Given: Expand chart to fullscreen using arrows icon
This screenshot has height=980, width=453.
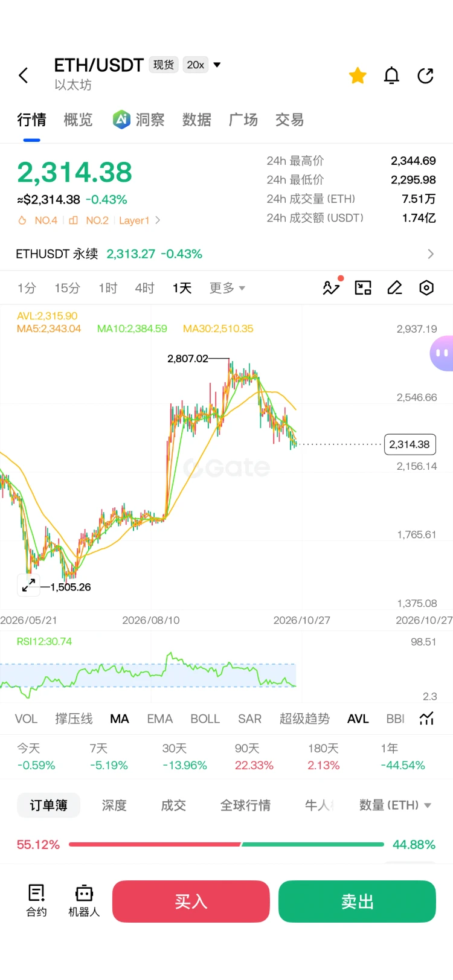Looking at the screenshot, I should [x=28, y=585].
